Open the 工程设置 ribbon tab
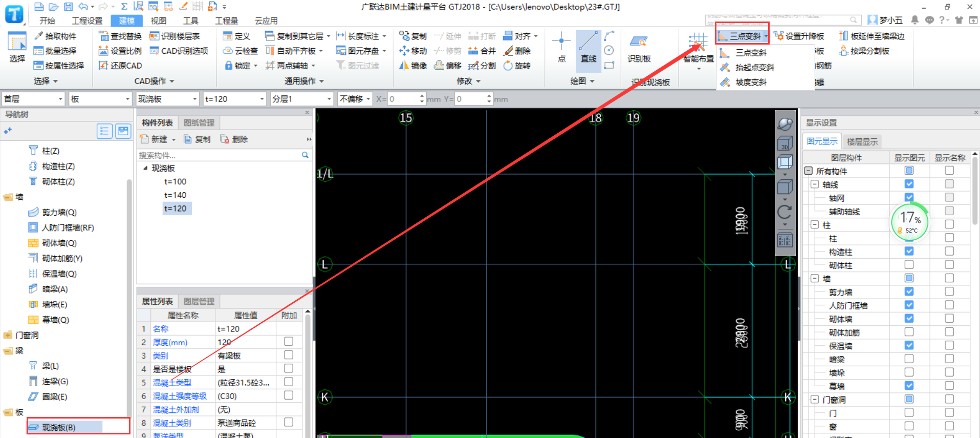980x438 pixels. pyautogui.click(x=87, y=20)
